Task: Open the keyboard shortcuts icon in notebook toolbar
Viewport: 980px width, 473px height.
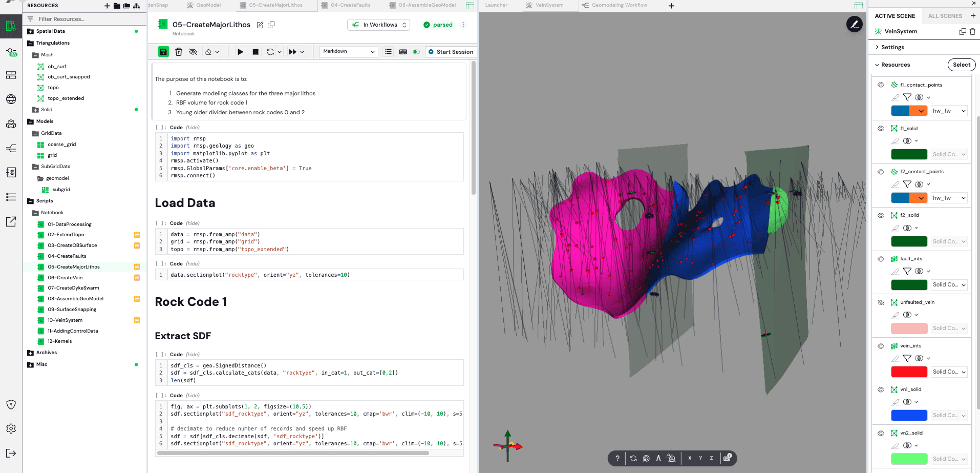Action: 403,52
